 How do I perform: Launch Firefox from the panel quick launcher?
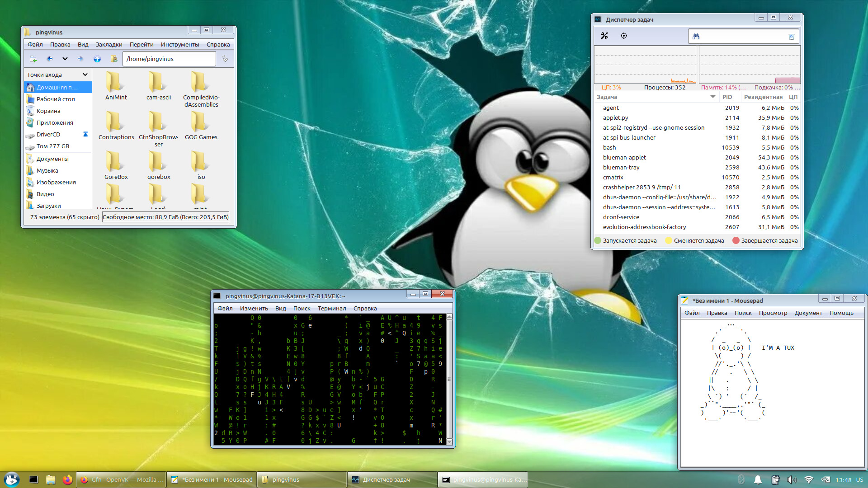(x=68, y=479)
